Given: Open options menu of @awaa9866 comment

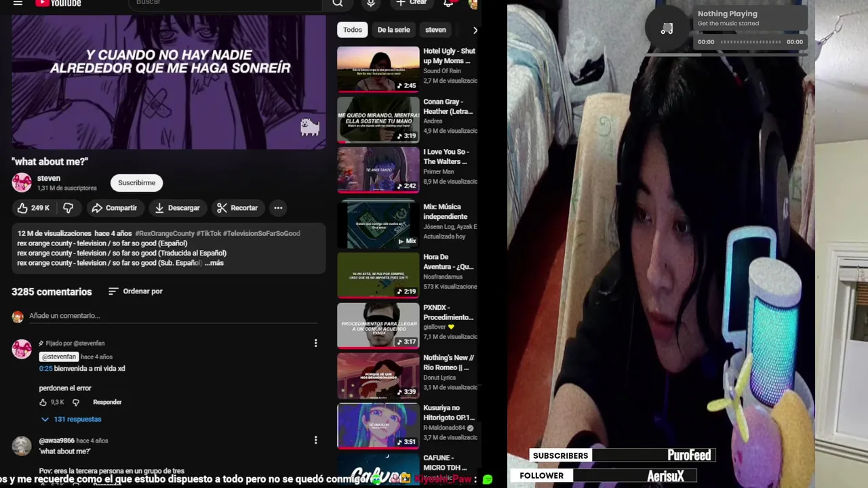Looking at the screenshot, I should coord(315,441).
